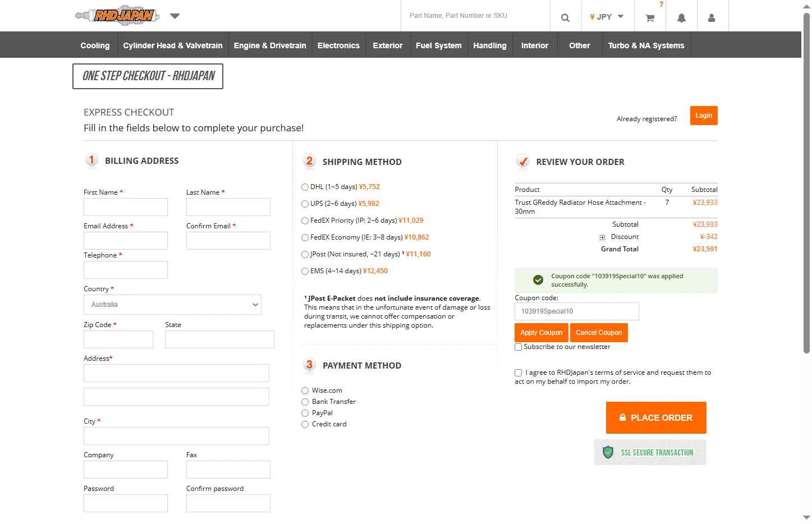The image size is (812, 524).
Task: Open the Exterior menu
Action: pos(388,45)
